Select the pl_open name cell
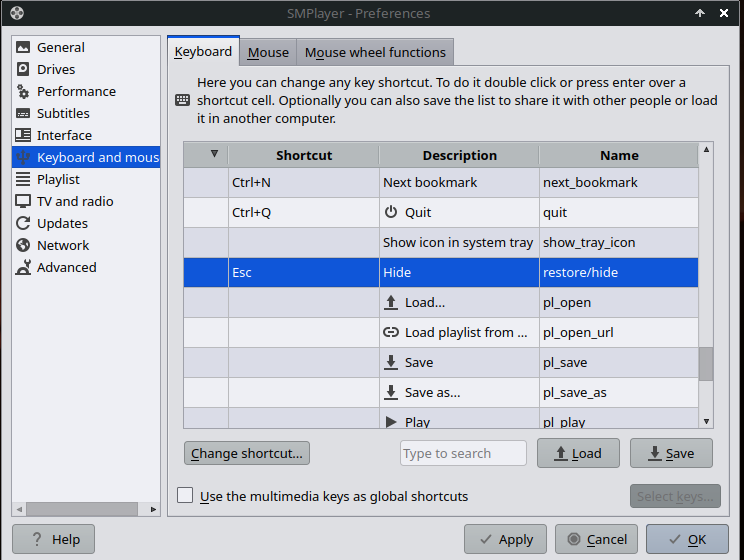The width and height of the screenshot is (744, 560). click(x=619, y=302)
